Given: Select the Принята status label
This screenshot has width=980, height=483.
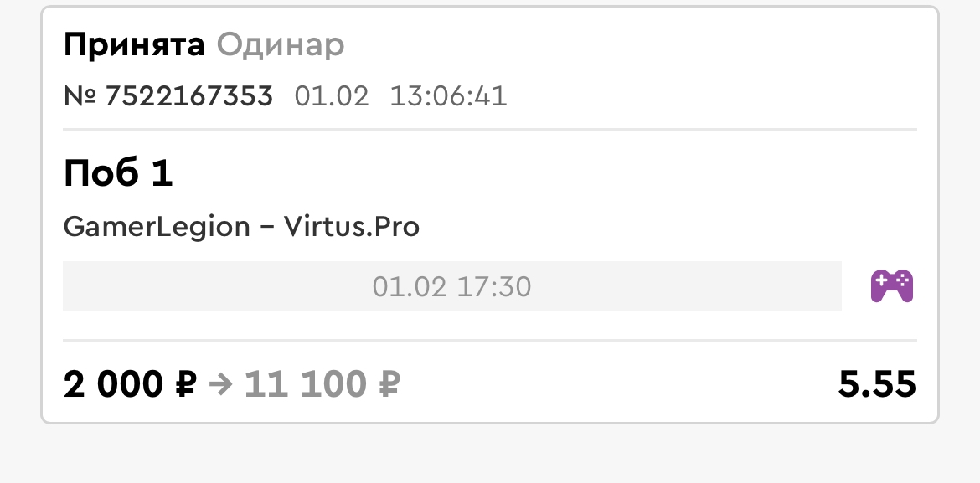Looking at the screenshot, I should click(x=134, y=45).
